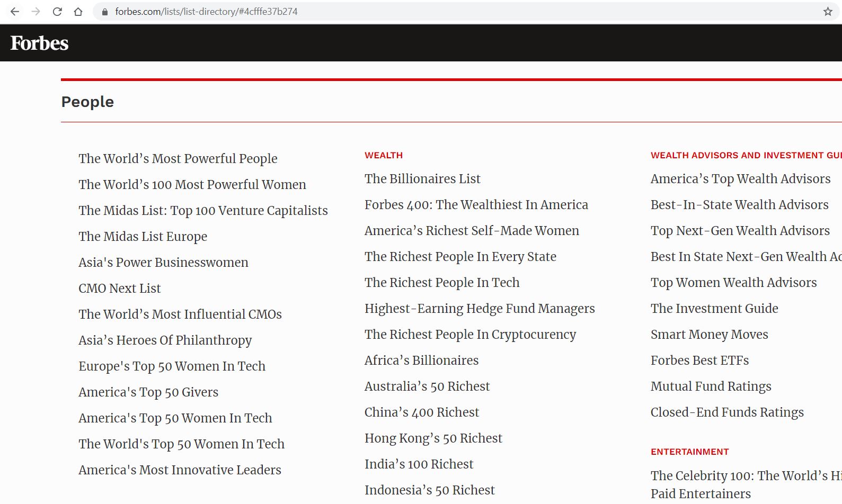842x504 pixels.
Task: Open Forbes 400: The Wealthiest In America
Action: coord(476,205)
